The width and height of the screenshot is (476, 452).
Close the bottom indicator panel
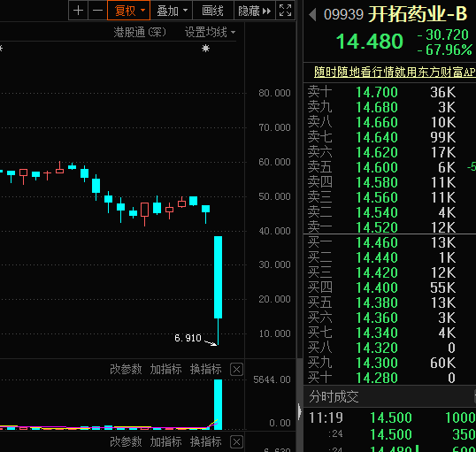(236, 442)
